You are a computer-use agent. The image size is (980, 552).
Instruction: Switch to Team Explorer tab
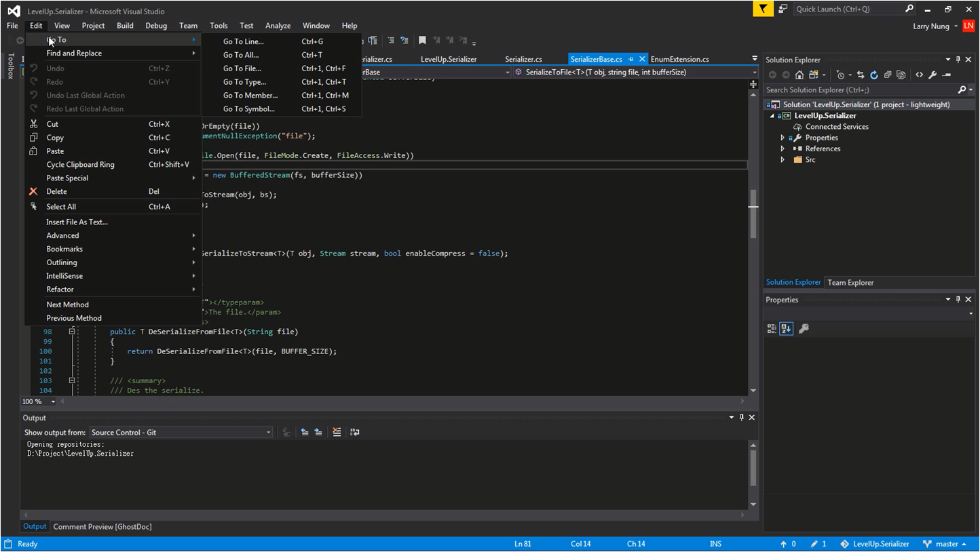tap(850, 282)
